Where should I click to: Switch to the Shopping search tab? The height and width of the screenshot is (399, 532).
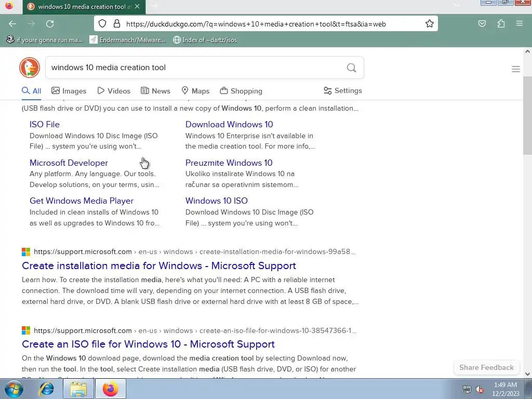pyautogui.click(x=241, y=91)
